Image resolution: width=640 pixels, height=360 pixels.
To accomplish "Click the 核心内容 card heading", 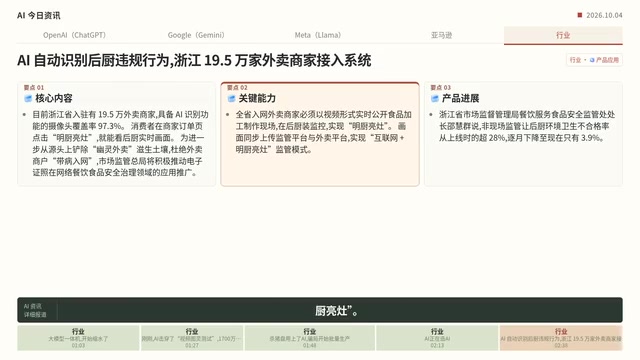I will [x=53, y=98].
